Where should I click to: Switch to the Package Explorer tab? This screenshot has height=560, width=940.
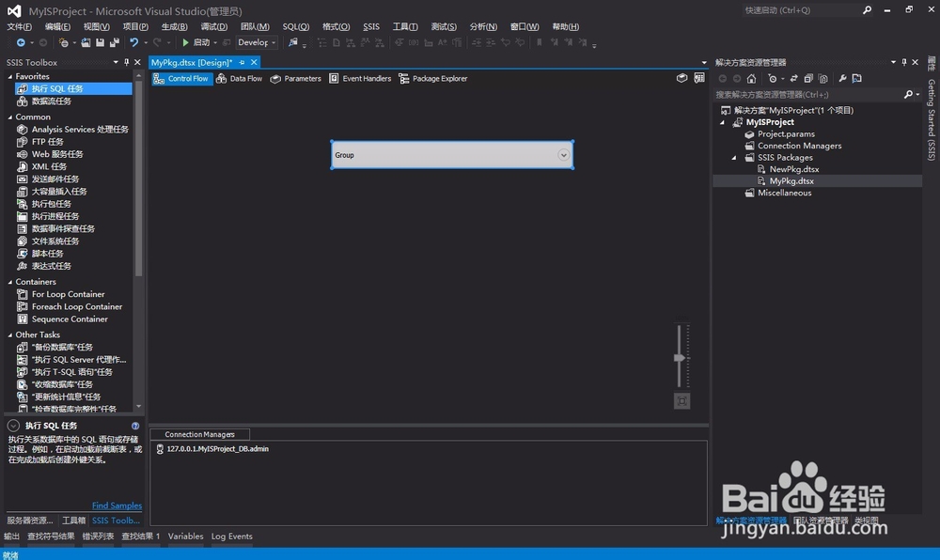(x=432, y=79)
